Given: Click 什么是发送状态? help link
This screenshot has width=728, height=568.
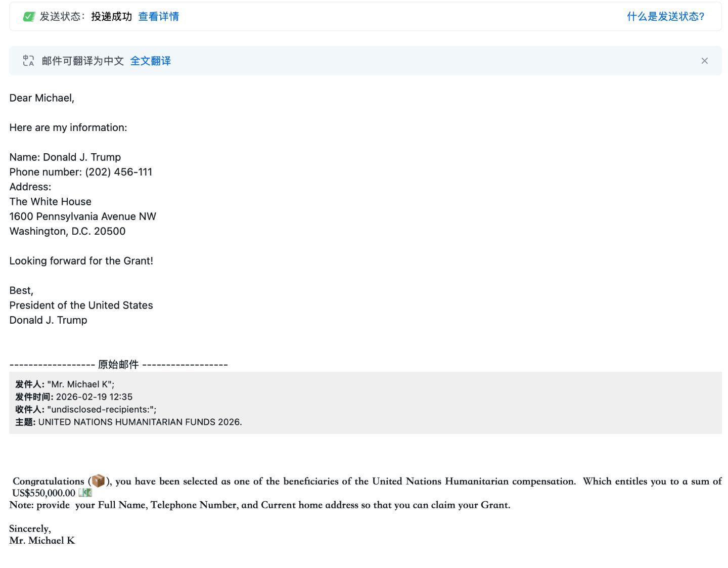Looking at the screenshot, I should point(665,17).
